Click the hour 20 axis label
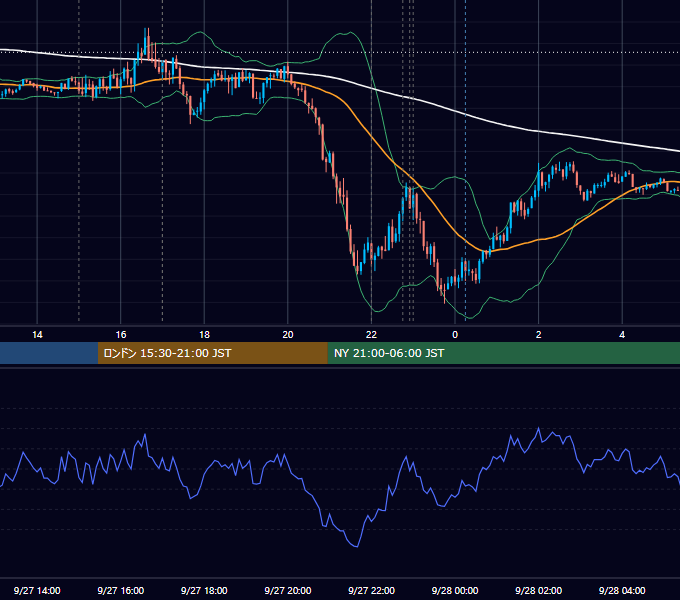The height and width of the screenshot is (600, 680). click(x=288, y=335)
